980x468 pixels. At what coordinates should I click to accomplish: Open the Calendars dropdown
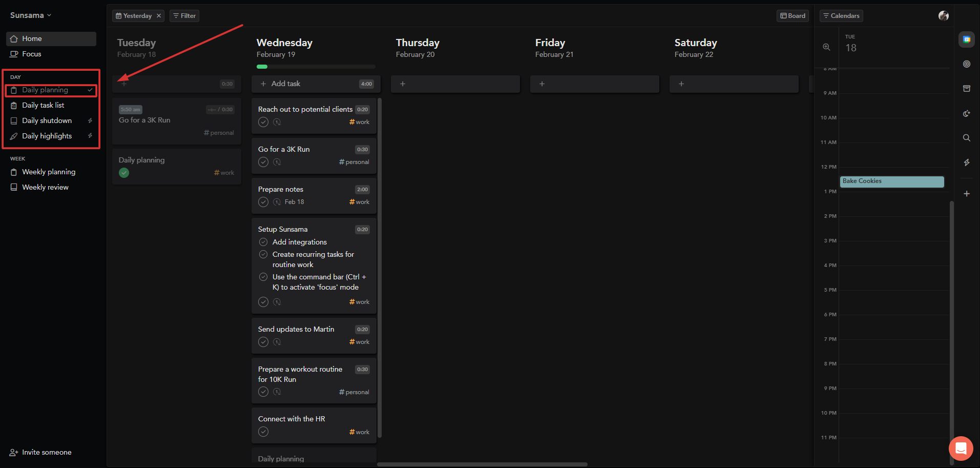tap(841, 16)
